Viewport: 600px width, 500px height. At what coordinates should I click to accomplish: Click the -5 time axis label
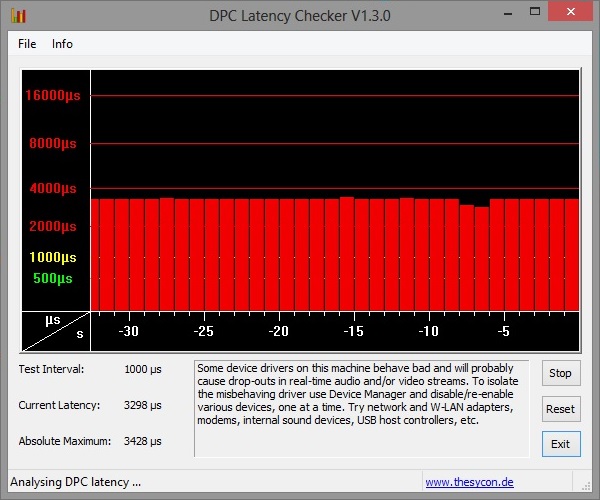pyautogui.click(x=504, y=331)
